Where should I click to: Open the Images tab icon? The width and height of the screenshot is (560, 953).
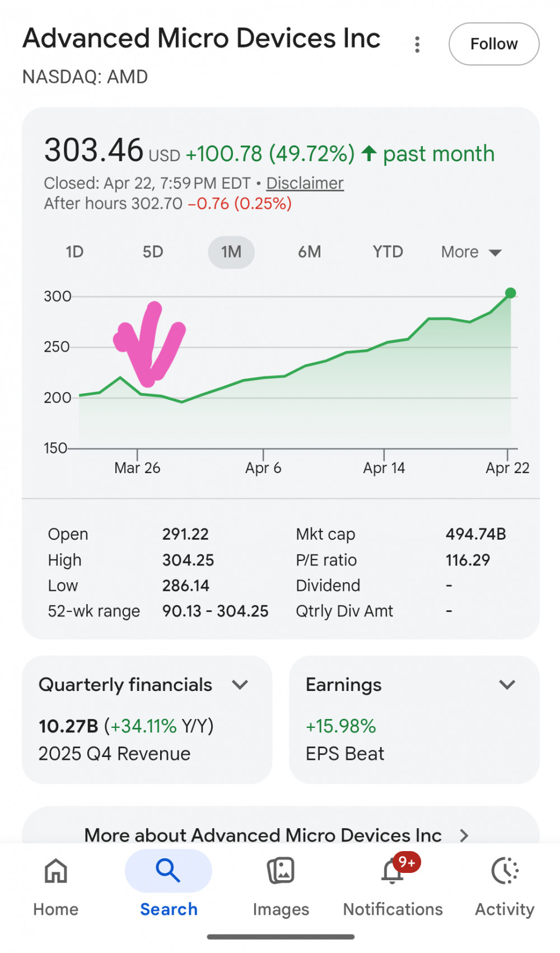281,871
